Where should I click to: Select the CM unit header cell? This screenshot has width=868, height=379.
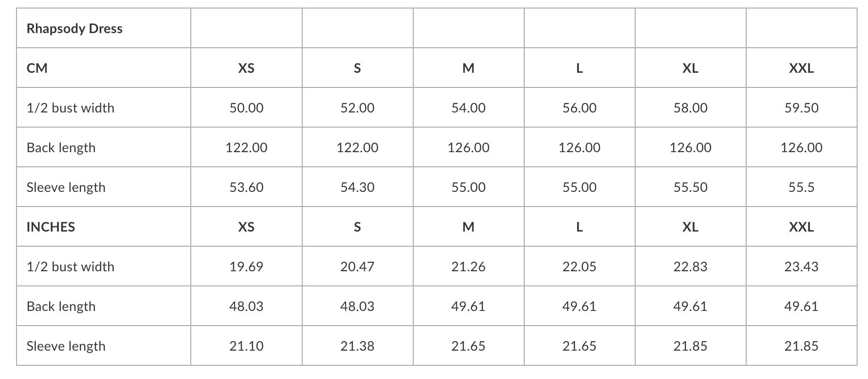click(x=37, y=68)
